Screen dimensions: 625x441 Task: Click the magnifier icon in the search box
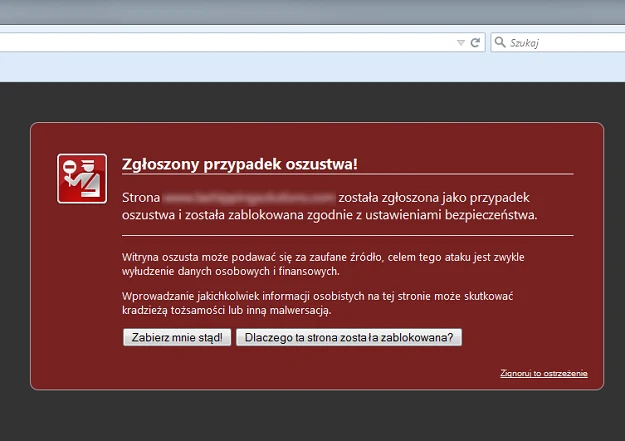click(x=500, y=43)
